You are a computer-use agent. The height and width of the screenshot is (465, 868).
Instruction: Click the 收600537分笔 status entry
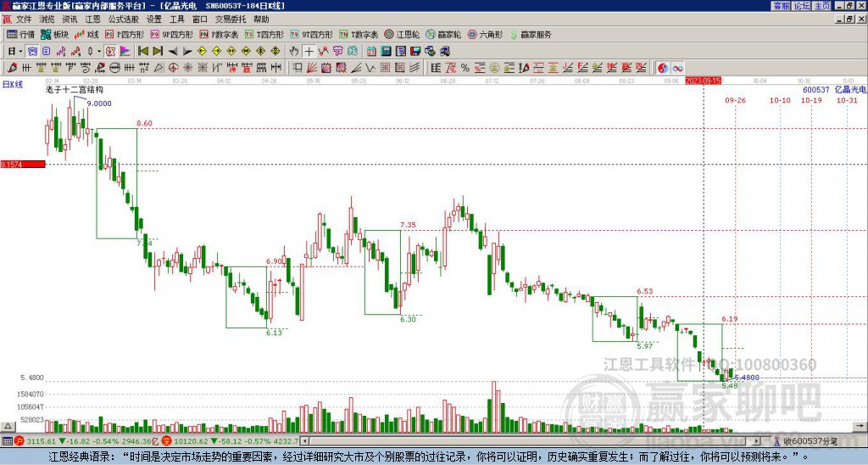click(x=810, y=441)
